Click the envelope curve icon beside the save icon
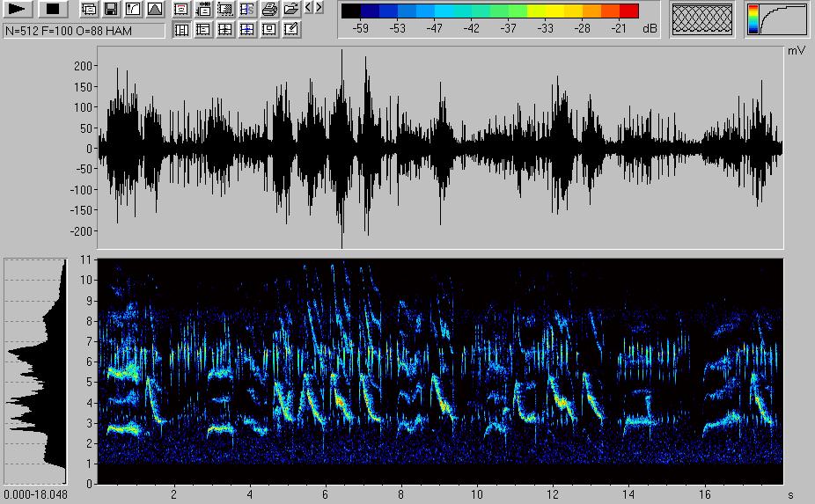This screenshot has width=815, height=504. (132, 10)
